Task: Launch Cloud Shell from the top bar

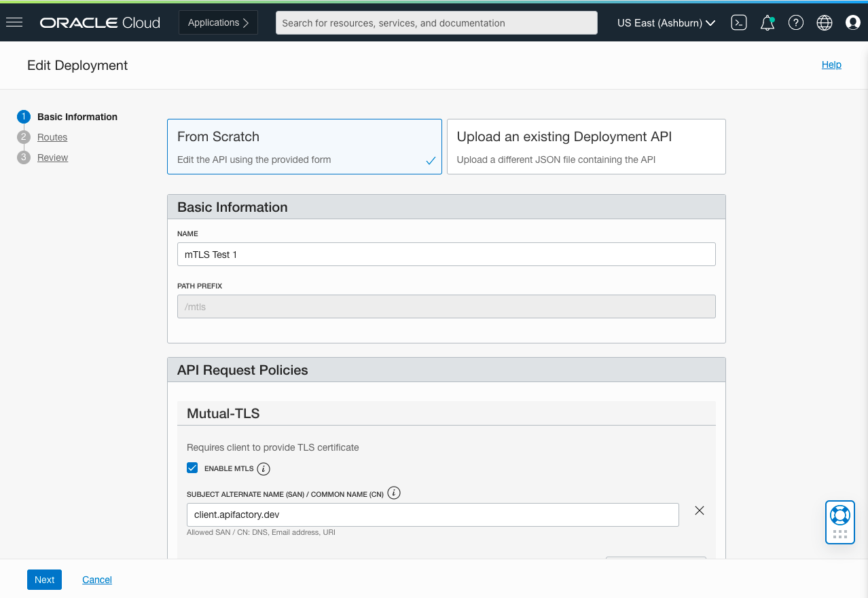Action: pos(738,22)
